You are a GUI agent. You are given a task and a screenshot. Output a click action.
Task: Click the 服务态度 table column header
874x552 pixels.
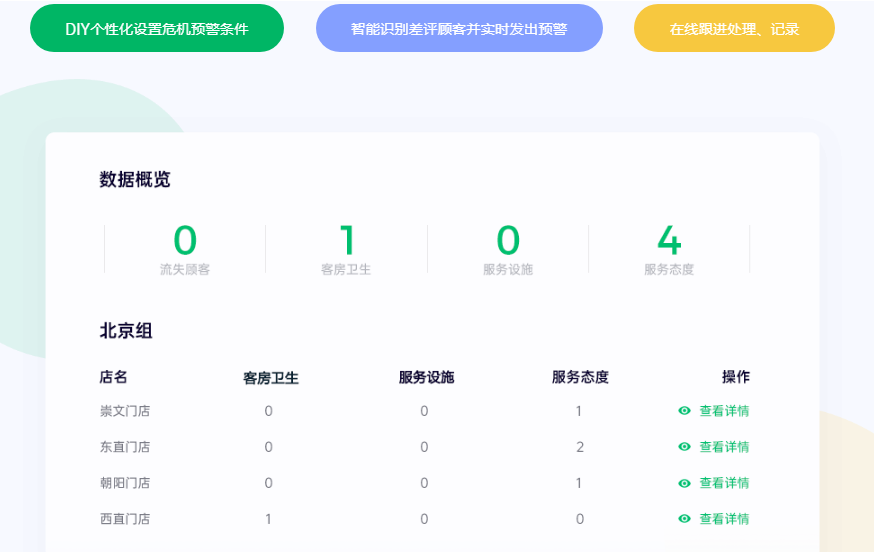pos(580,377)
